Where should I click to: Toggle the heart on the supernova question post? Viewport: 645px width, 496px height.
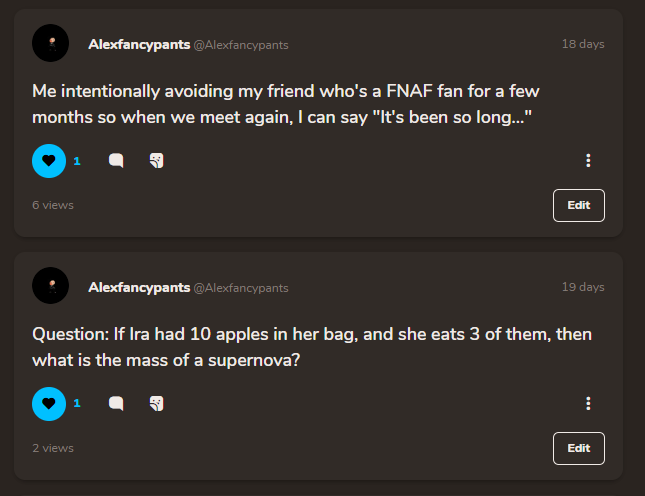pyautogui.click(x=48, y=403)
